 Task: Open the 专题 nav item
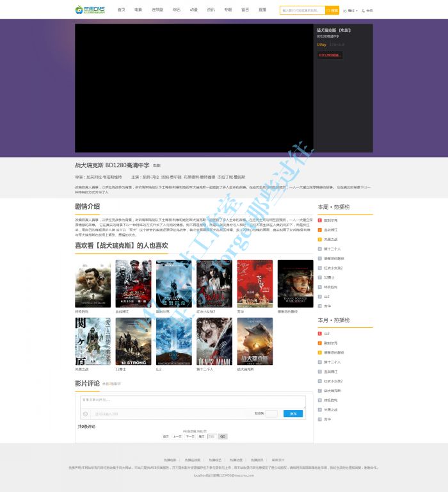228,10
